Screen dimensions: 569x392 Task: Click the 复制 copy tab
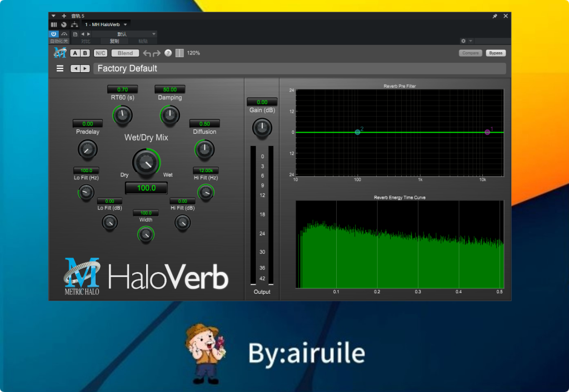pos(114,41)
